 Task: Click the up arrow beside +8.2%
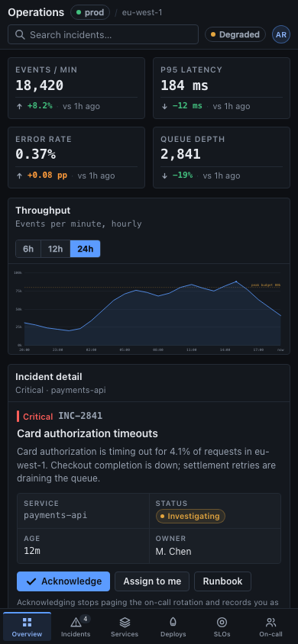pos(19,106)
